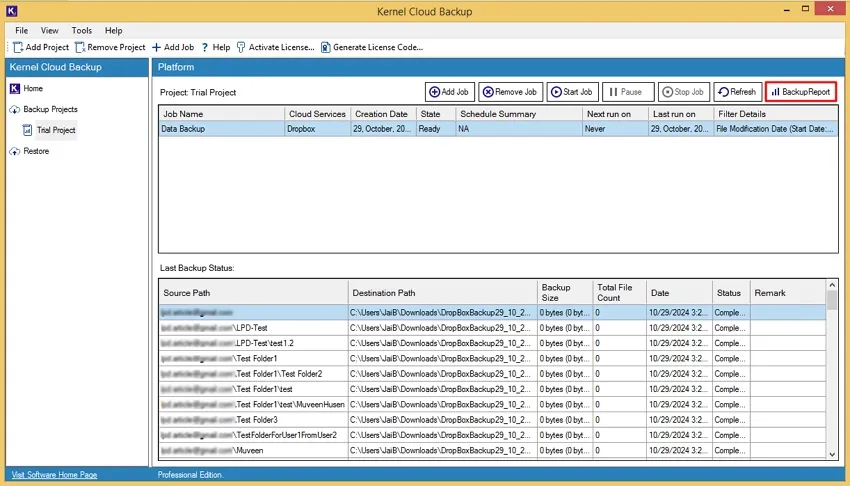Click the Backup Size column header
This screenshot has height=486, width=850.
pos(565,293)
